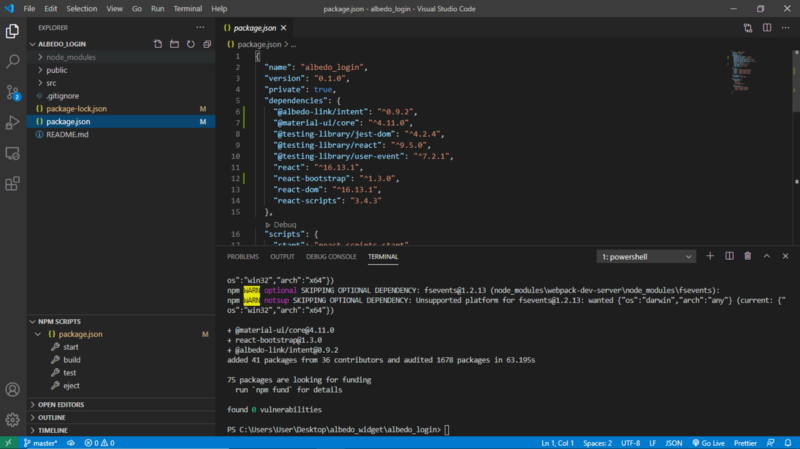Click Ln 1, Col 1 in status bar

click(x=558, y=443)
